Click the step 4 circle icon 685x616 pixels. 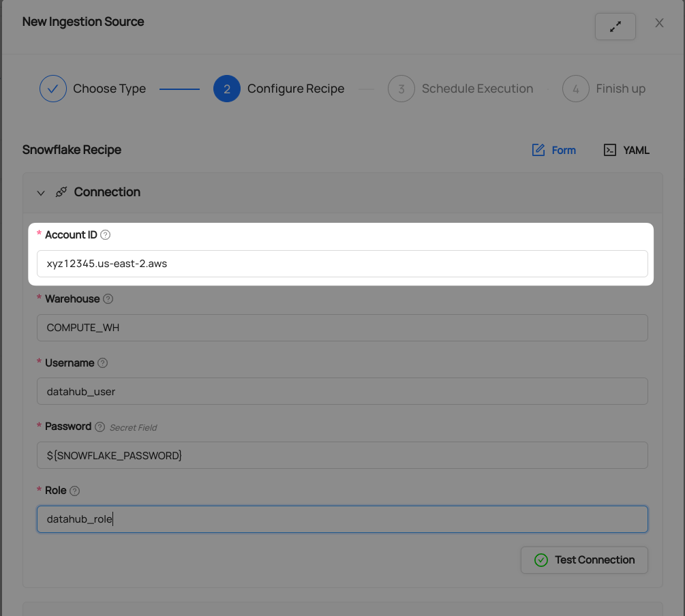(x=575, y=89)
